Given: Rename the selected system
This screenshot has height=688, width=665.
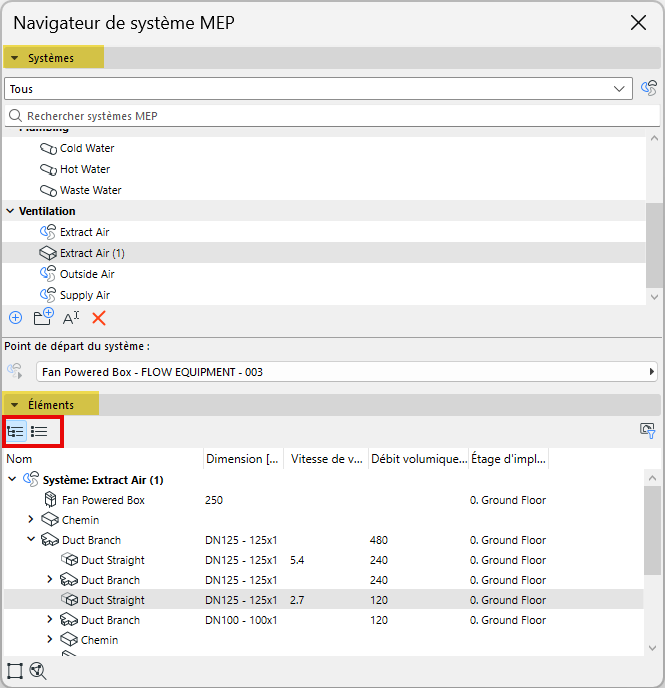Looking at the screenshot, I should (71, 318).
